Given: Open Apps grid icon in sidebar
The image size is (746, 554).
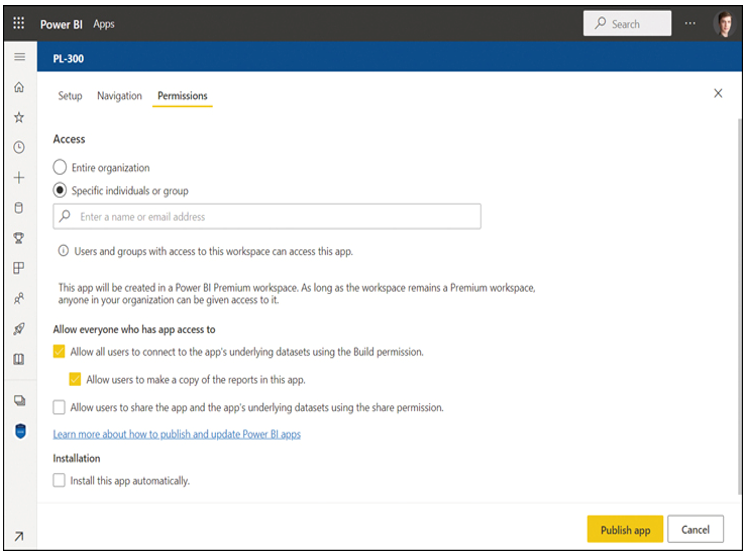Looking at the screenshot, I should (x=19, y=268).
